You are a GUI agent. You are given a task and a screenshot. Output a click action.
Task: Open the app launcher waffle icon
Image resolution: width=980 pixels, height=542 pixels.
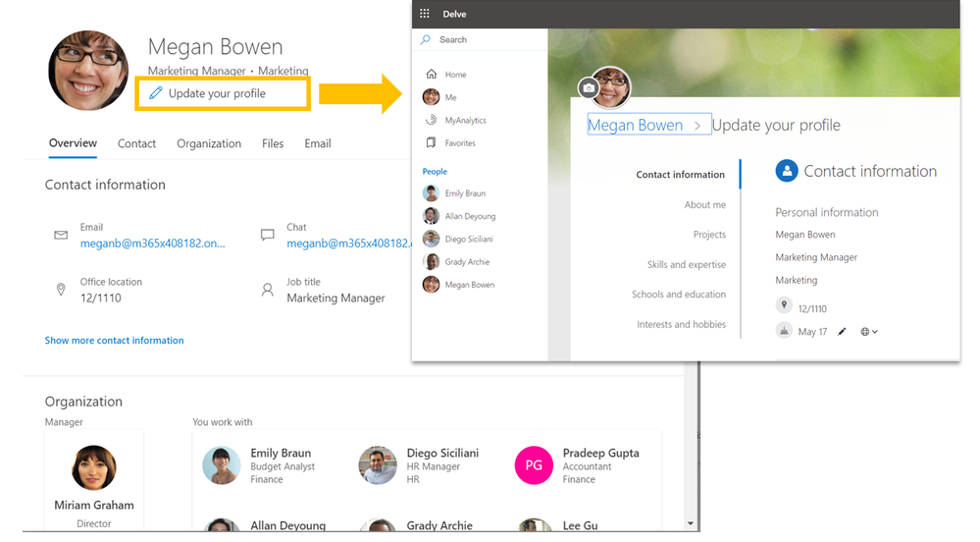[x=425, y=14]
